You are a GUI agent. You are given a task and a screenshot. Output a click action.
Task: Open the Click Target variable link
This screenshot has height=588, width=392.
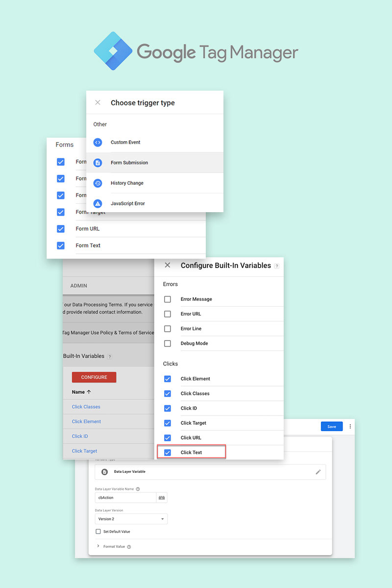click(85, 451)
